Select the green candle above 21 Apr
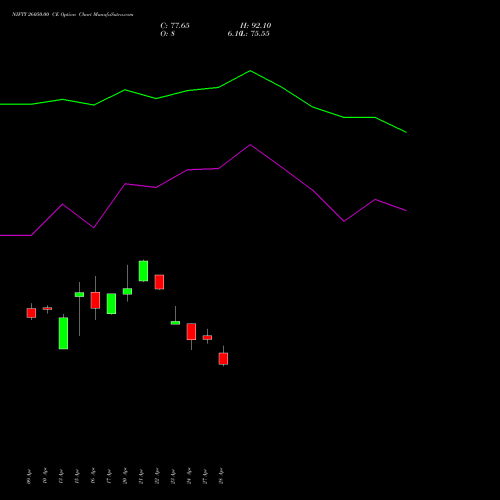The image size is (500, 500). (x=143, y=271)
